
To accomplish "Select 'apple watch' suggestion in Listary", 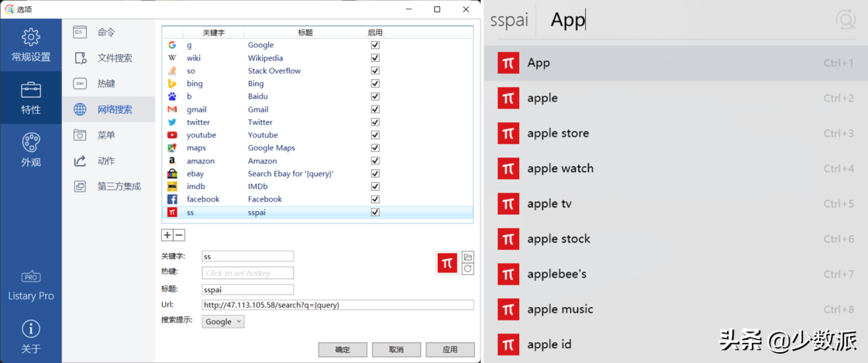I will point(676,168).
